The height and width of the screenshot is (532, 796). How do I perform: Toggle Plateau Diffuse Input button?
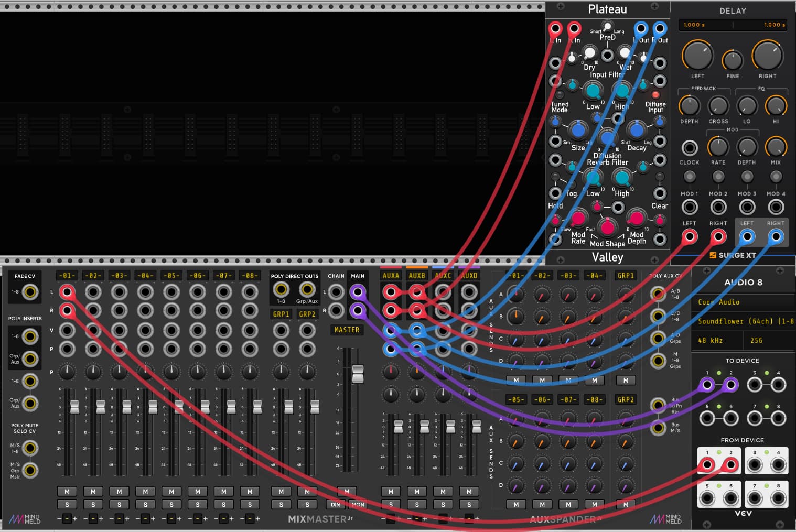[x=655, y=95]
